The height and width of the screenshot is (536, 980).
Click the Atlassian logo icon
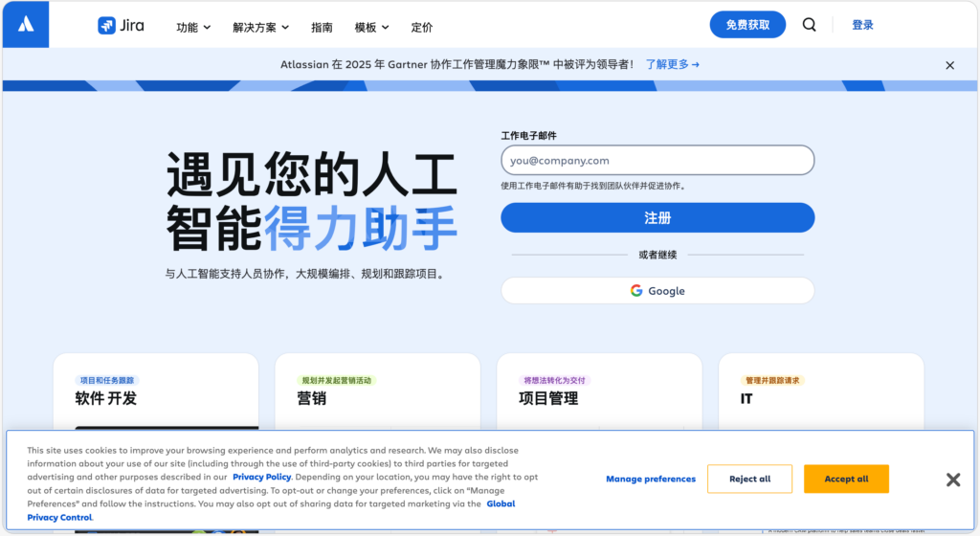click(26, 24)
